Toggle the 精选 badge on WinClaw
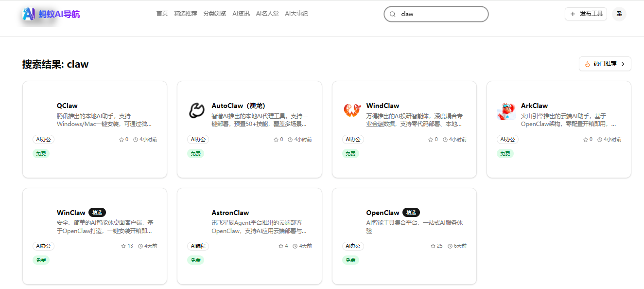The height and width of the screenshot is (289, 644). 97,212
